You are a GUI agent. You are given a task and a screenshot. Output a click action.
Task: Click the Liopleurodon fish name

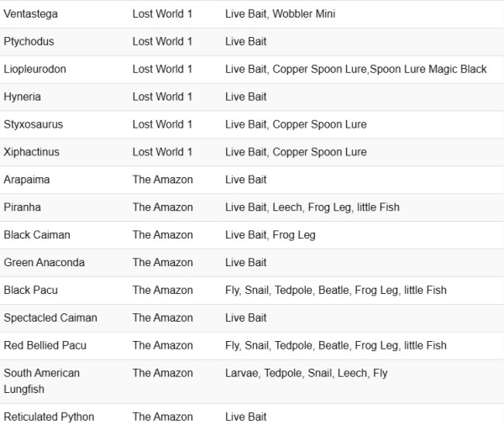click(x=34, y=70)
